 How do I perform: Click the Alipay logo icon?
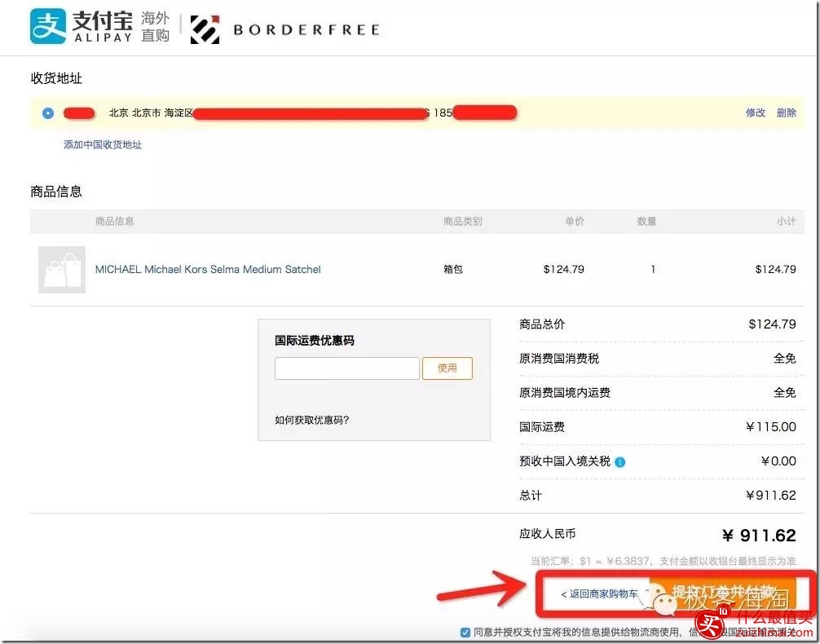(48, 27)
